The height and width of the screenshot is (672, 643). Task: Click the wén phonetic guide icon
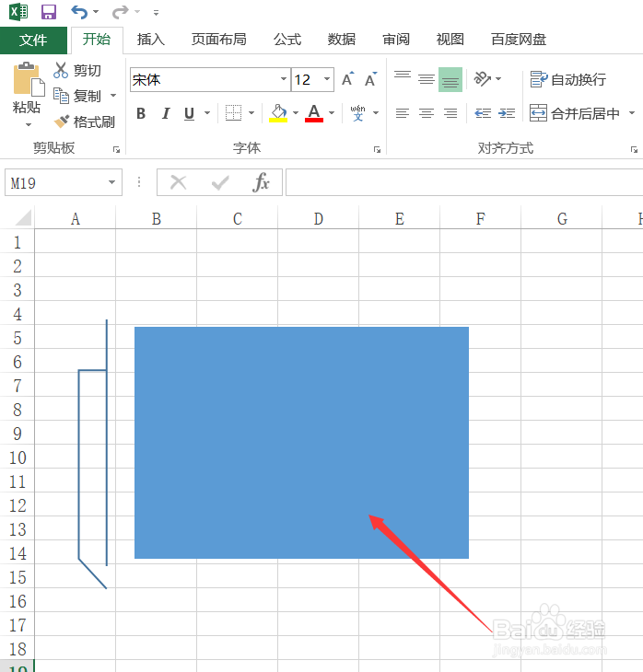[357, 113]
